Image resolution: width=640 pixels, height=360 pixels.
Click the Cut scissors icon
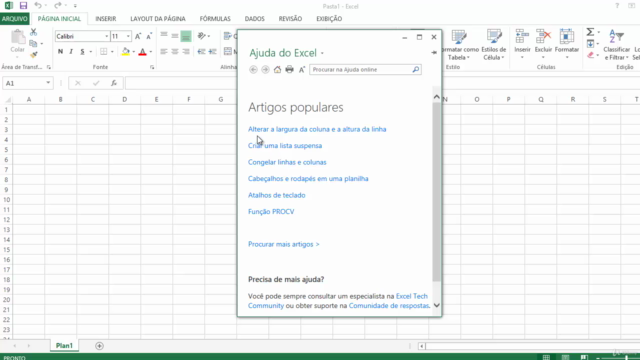pyautogui.click(x=33, y=32)
